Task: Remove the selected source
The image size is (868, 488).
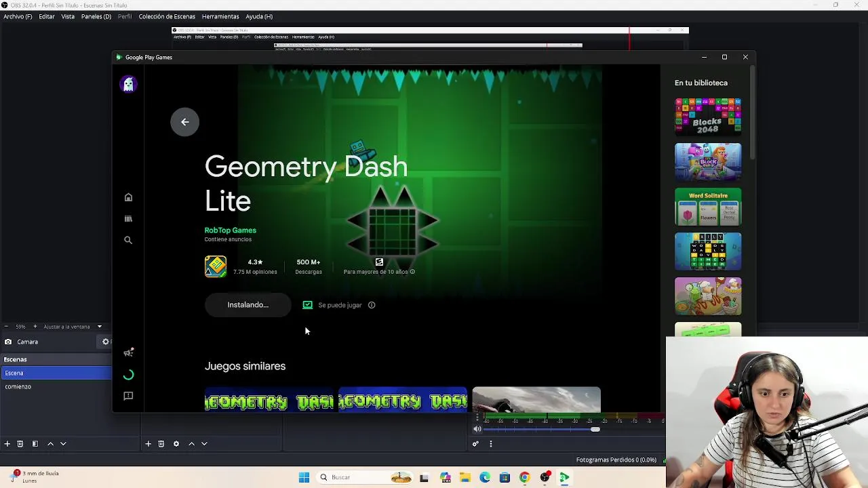Action: coord(161,444)
